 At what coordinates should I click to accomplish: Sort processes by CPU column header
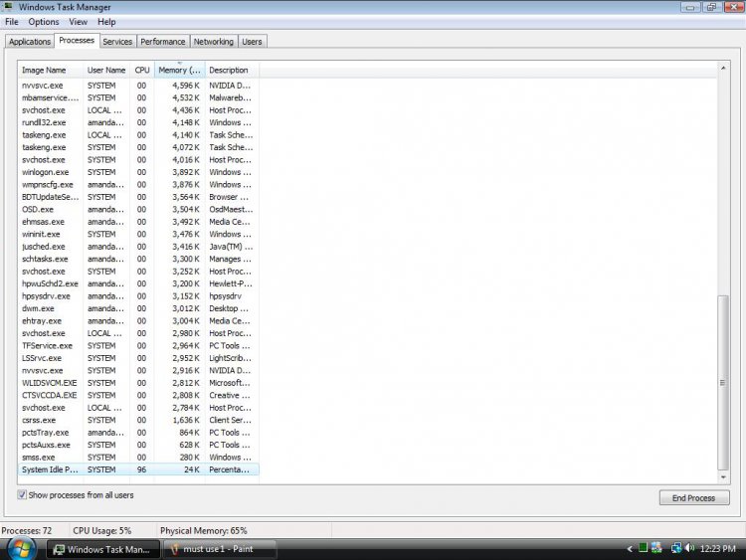(142, 71)
